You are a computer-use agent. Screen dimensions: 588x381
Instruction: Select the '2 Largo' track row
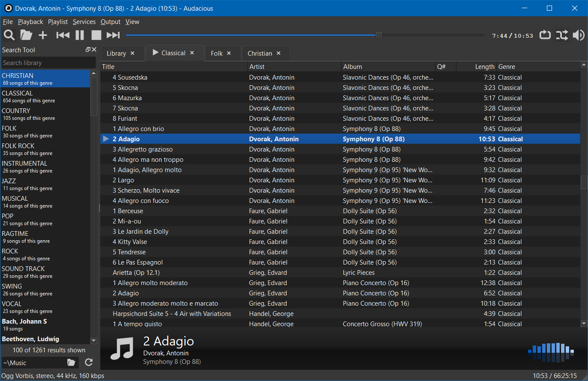coord(340,180)
